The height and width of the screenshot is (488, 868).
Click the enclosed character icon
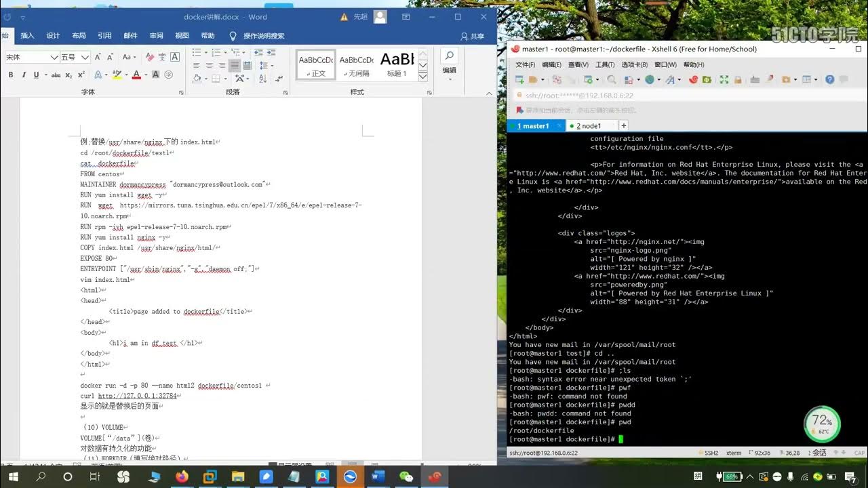(168, 75)
